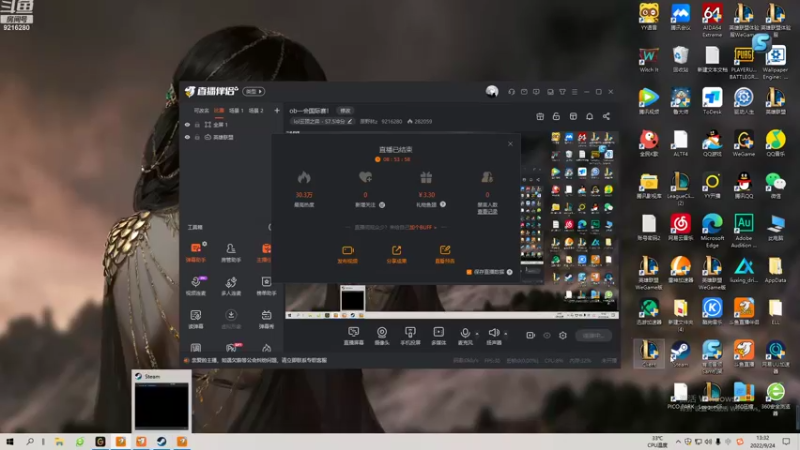This screenshot has width=800, height=450.
Task: Open the Steam desktop shortcut
Action: (x=680, y=354)
